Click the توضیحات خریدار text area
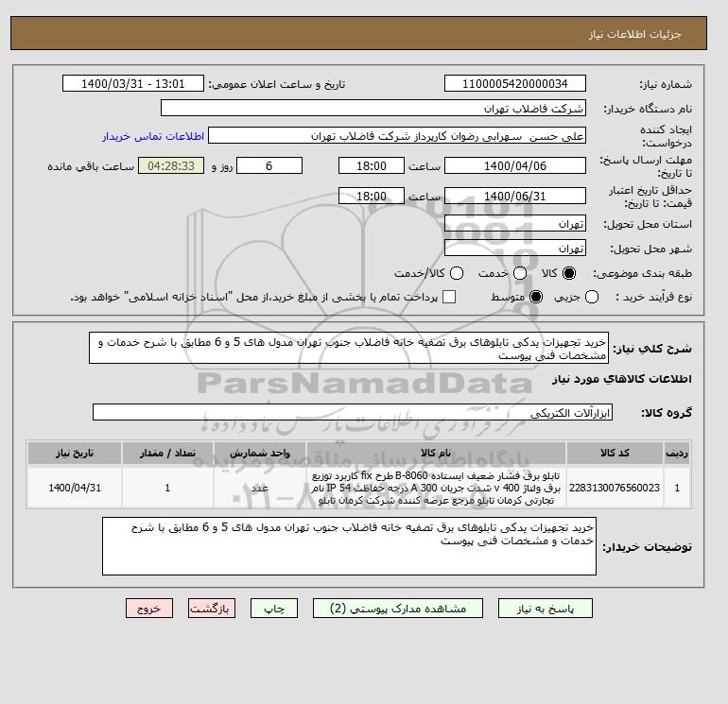The image size is (728, 704). [x=349, y=547]
